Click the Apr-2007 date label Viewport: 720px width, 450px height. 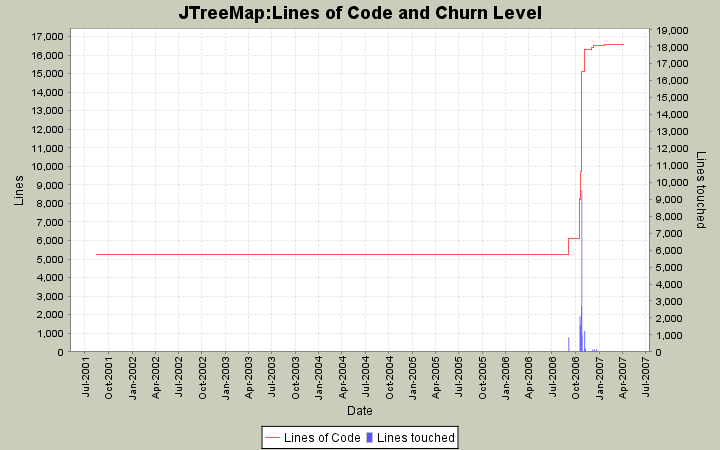[623, 377]
